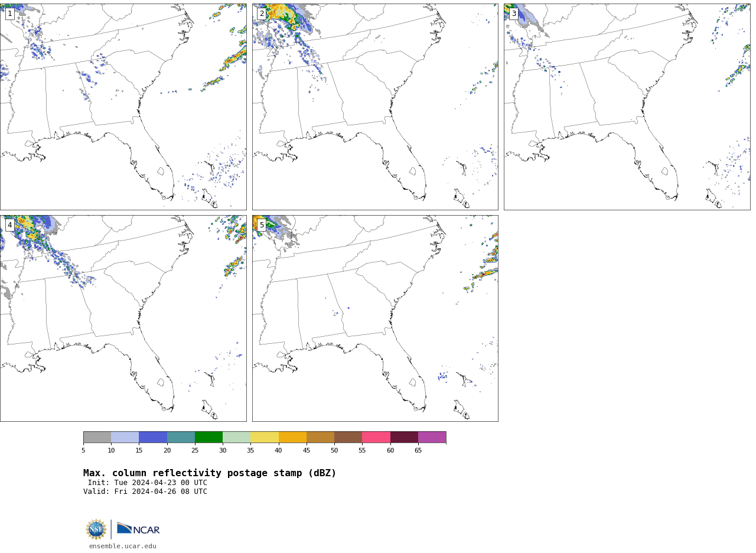Click the colorbar tick label '50'
Viewport: 756px width, 553px height.
(x=334, y=451)
